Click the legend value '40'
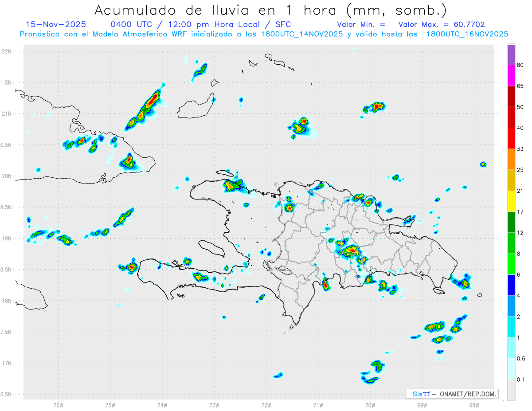The height and width of the screenshot is (411, 532). tap(520, 128)
